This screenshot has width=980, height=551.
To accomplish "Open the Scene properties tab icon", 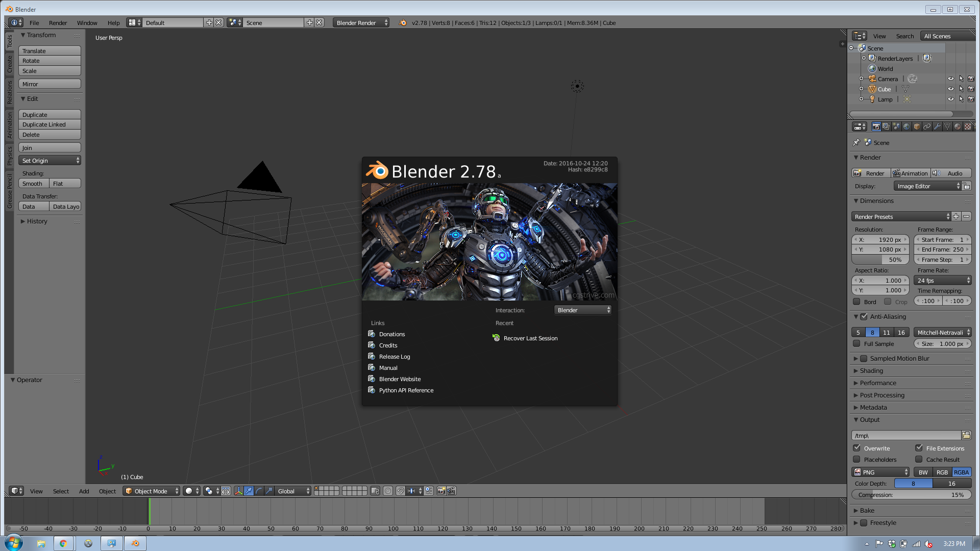I will (x=897, y=127).
